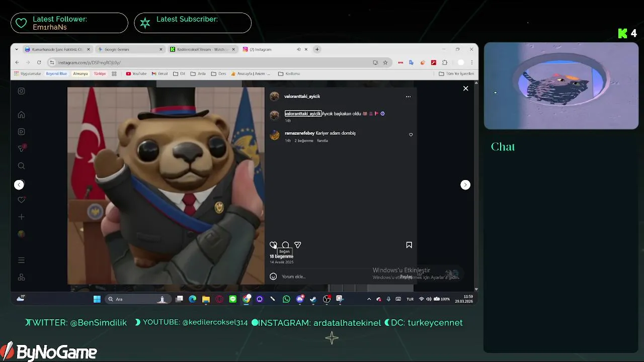The image size is (644, 362).
Task: Mute audio on the Instagram tab
Action: click(x=298, y=49)
